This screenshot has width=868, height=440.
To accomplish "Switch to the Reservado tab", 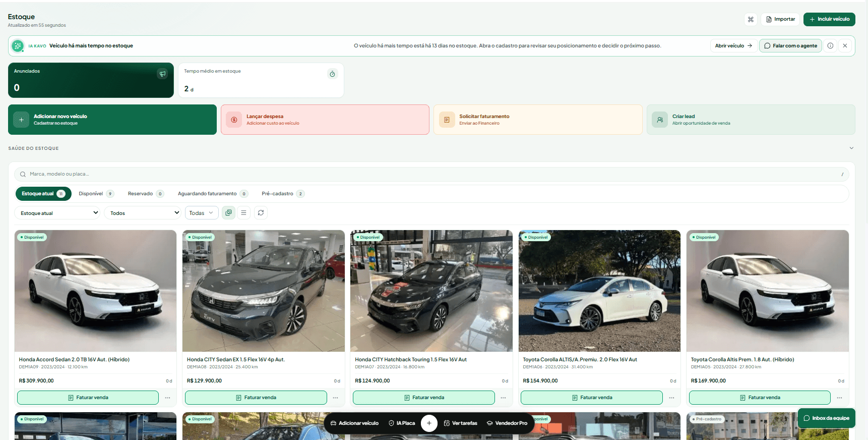I will (x=146, y=194).
